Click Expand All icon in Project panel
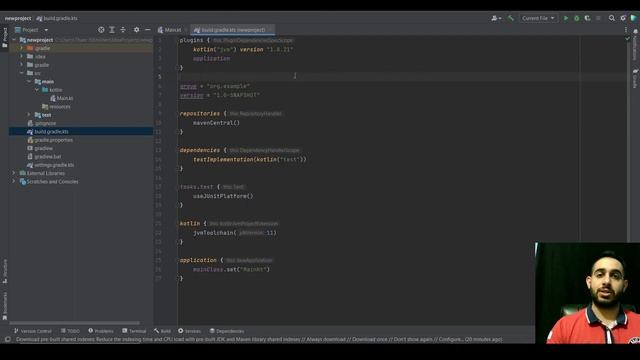Viewport: 640px width, 360px height. 112,30
